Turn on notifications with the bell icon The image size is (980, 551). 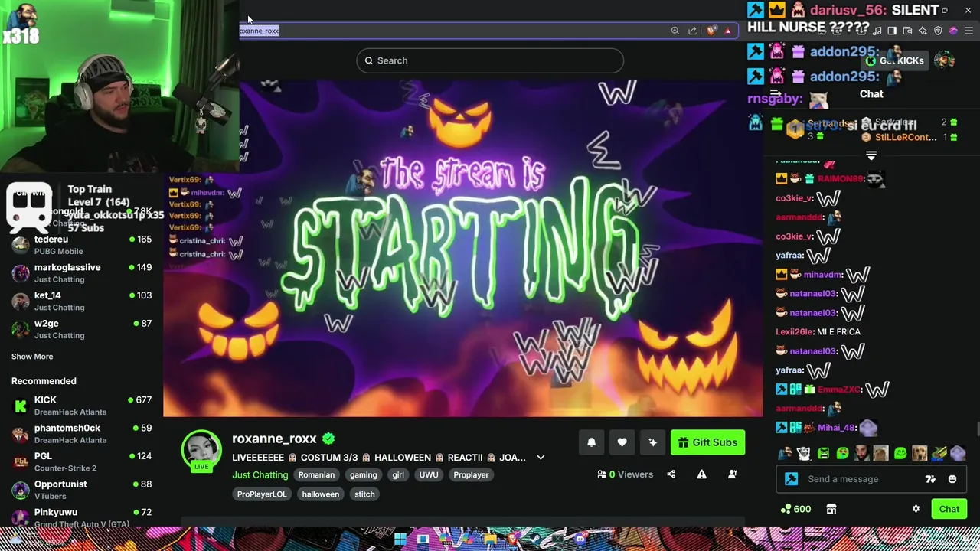coord(591,442)
